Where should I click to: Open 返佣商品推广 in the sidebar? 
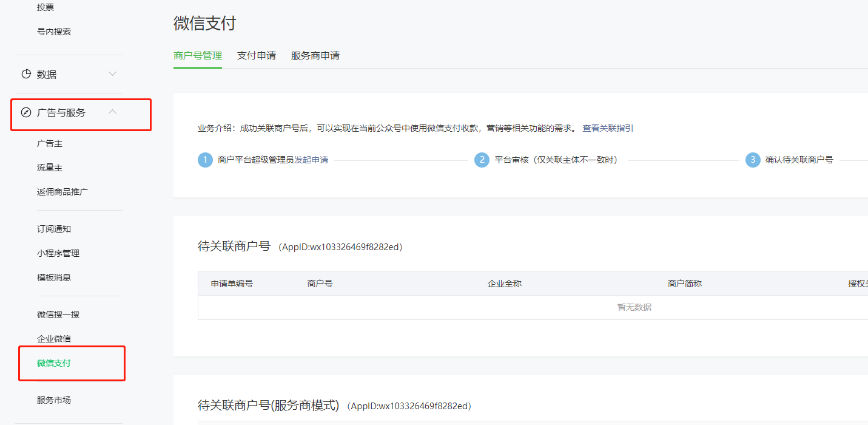click(x=63, y=192)
